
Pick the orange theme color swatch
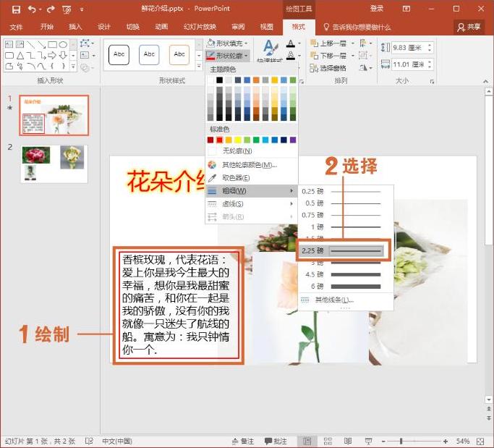pyautogui.click(x=256, y=80)
